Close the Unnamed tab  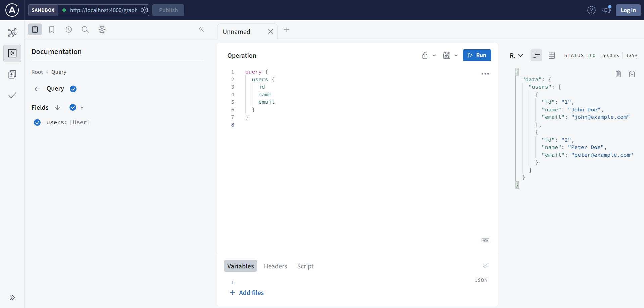(x=270, y=32)
